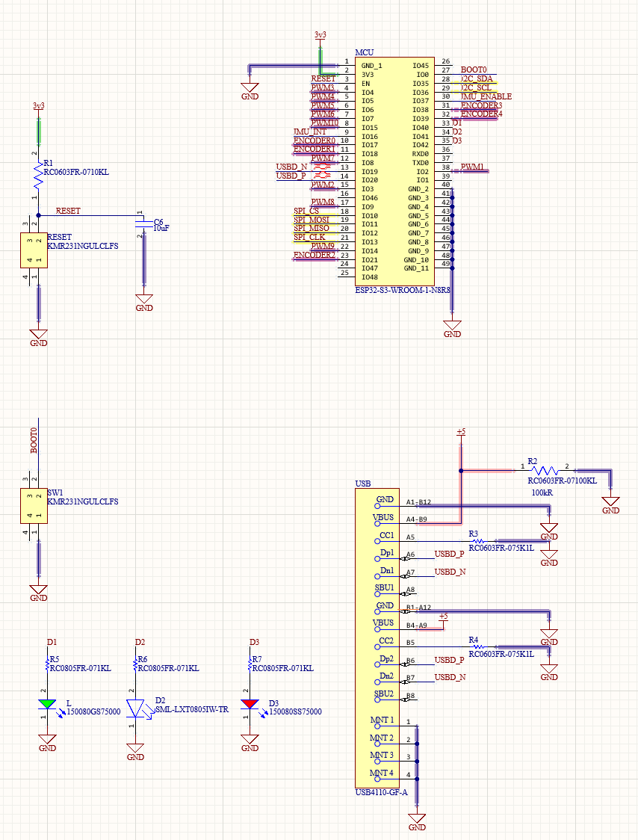Select resistor R6 above D2 LED
Screen dimensions: 638x840
click(x=135, y=664)
